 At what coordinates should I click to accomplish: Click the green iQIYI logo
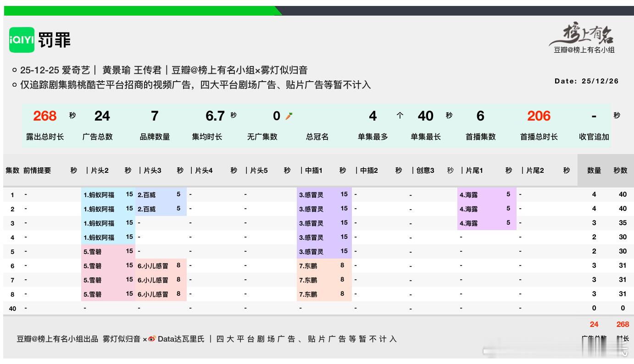tap(22, 40)
